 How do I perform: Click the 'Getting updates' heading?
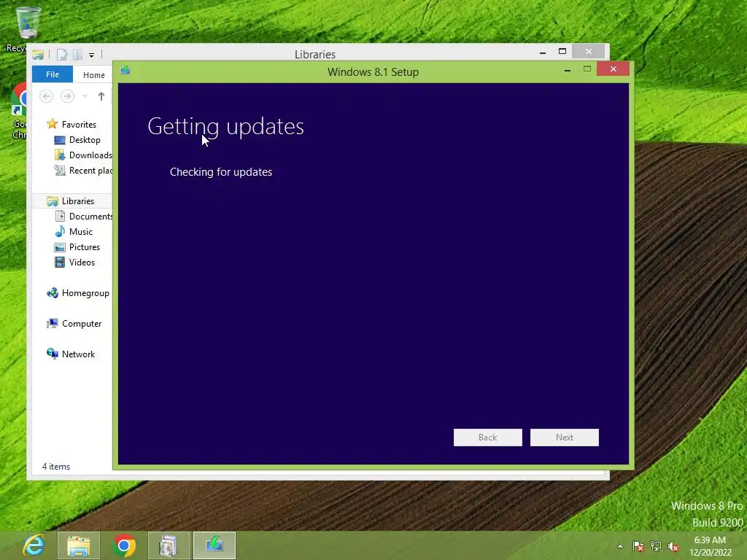tap(225, 127)
